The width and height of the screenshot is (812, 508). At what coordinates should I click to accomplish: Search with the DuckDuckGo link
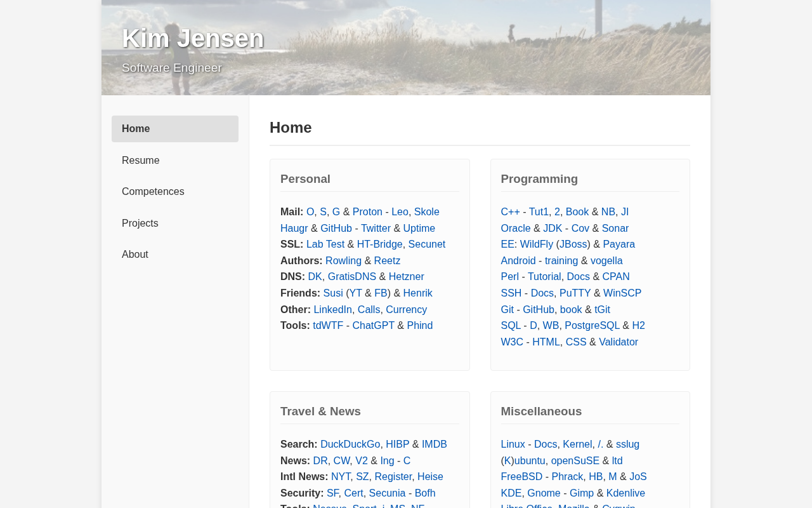(x=350, y=444)
